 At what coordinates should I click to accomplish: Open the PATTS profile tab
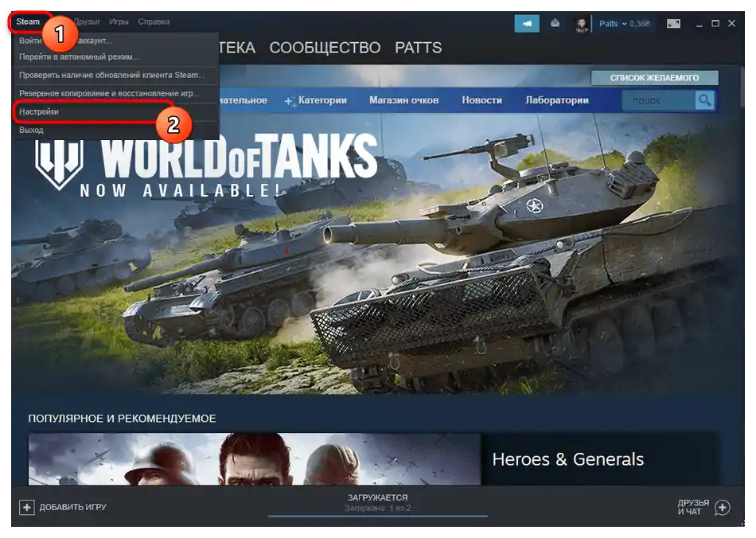pos(418,48)
